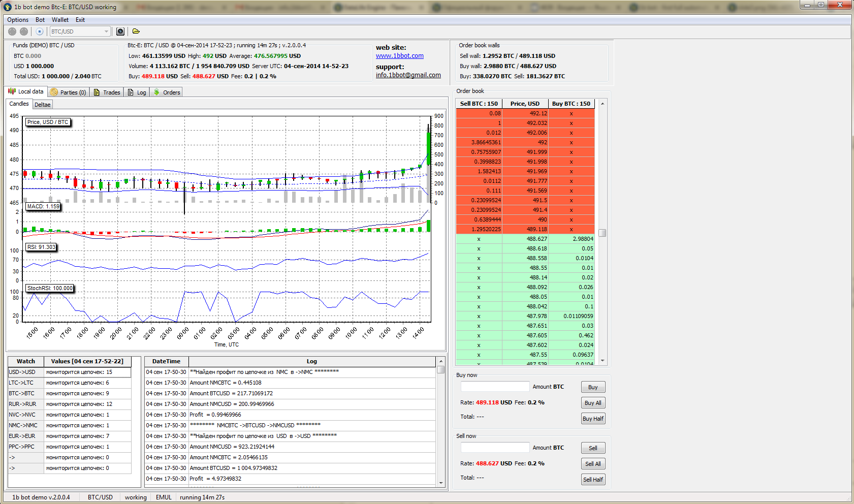Image resolution: width=854 pixels, height=504 pixels.
Task: Click the Buy now Amount BTC field
Action: click(495, 387)
